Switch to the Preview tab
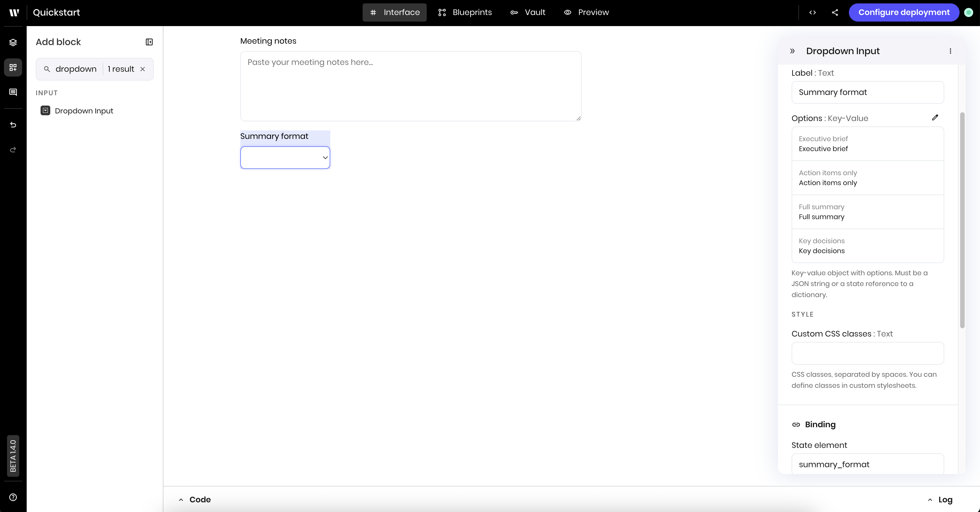Viewport: 980px width, 512px height. click(x=586, y=12)
